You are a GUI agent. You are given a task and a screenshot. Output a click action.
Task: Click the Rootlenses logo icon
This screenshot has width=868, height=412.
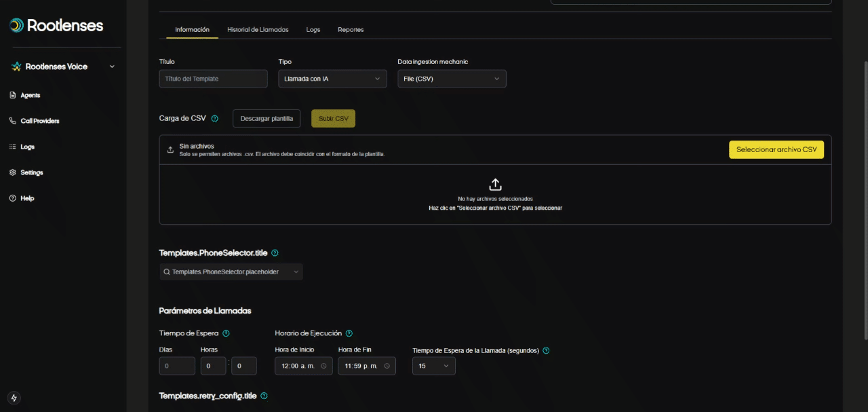pyautogui.click(x=16, y=26)
